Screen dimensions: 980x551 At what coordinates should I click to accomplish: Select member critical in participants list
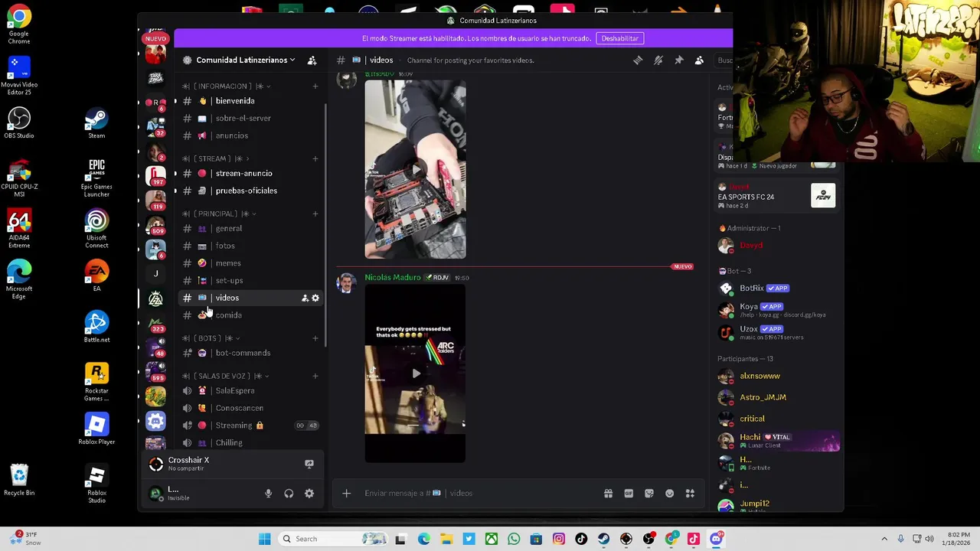pos(777,419)
